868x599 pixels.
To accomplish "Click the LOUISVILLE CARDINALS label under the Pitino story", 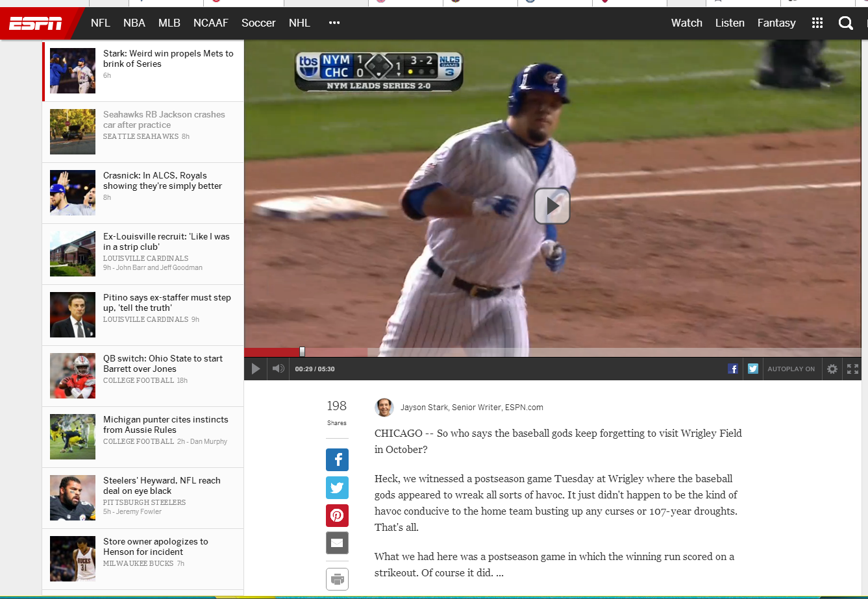I will pos(145,319).
